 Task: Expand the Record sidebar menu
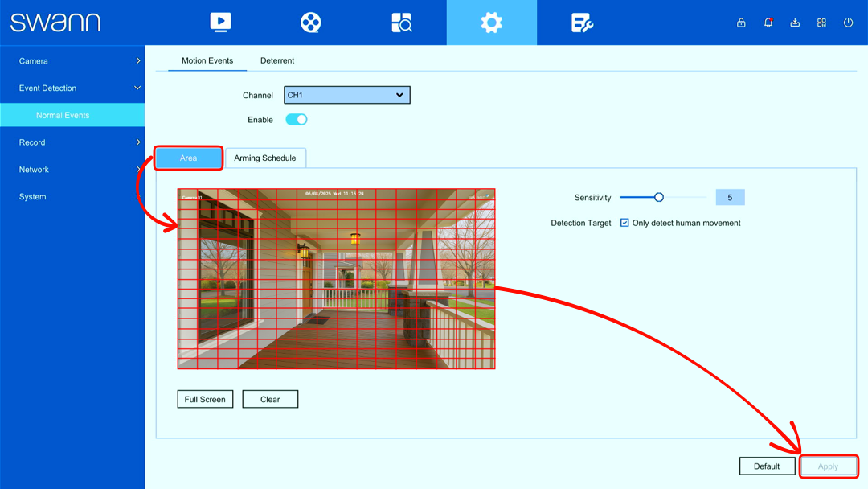click(72, 142)
